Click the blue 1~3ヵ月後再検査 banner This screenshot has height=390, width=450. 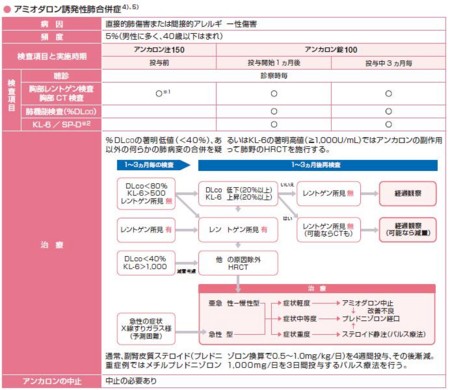tap(318, 165)
